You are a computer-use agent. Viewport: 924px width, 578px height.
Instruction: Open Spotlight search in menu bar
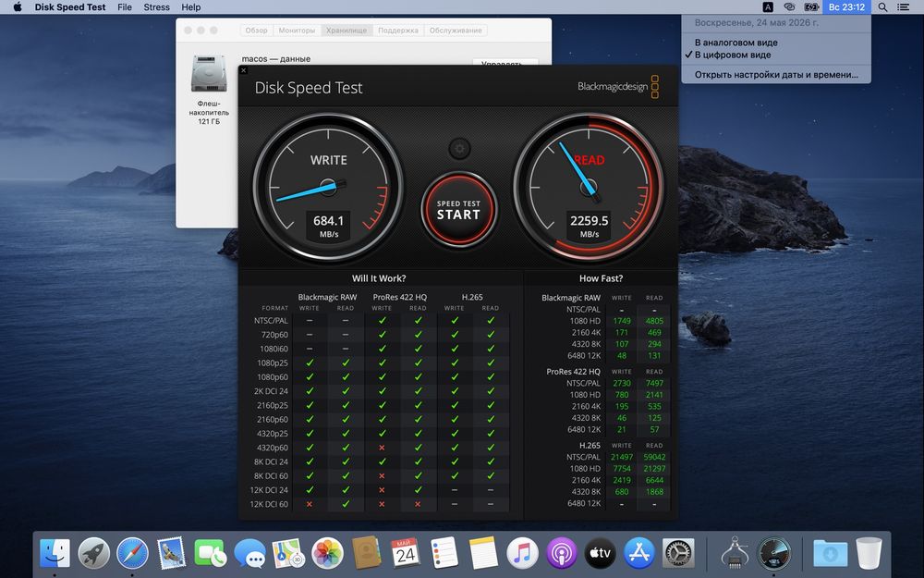click(x=882, y=7)
